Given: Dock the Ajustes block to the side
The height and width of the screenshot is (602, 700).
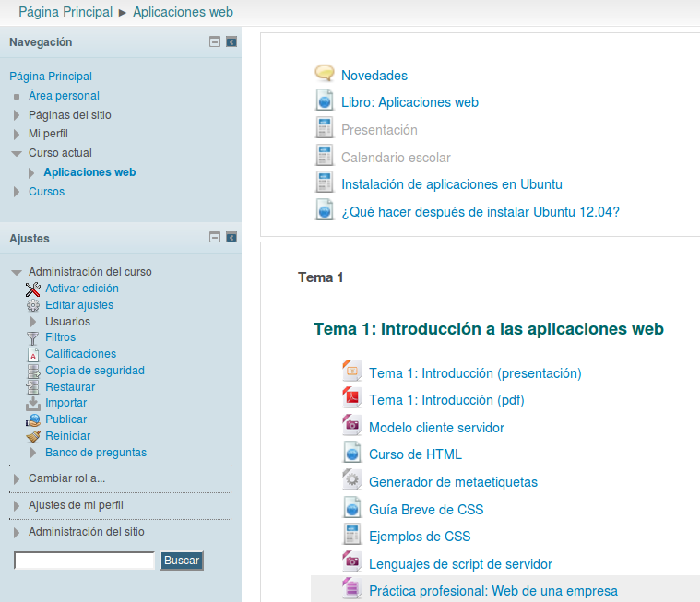Looking at the screenshot, I should tap(231, 237).
